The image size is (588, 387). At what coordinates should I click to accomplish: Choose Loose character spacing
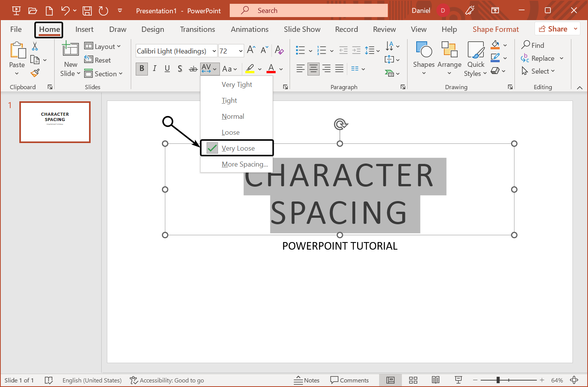coord(230,132)
